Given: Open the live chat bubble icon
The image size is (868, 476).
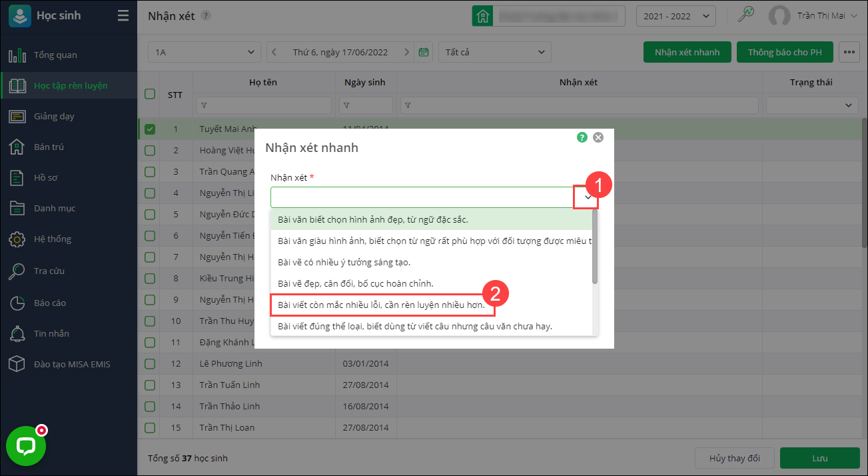Looking at the screenshot, I should tap(26, 445).
